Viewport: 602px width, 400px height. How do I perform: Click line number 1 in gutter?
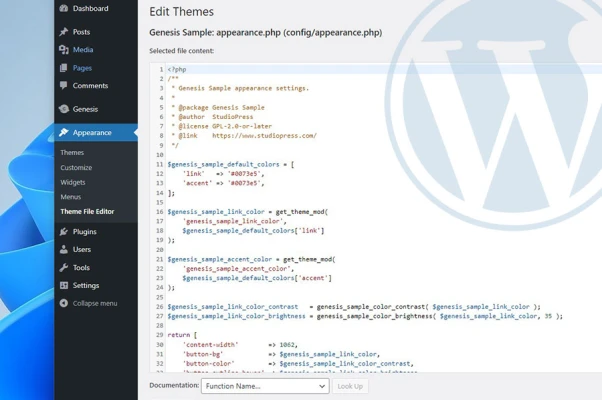click(x=161, y=69)
